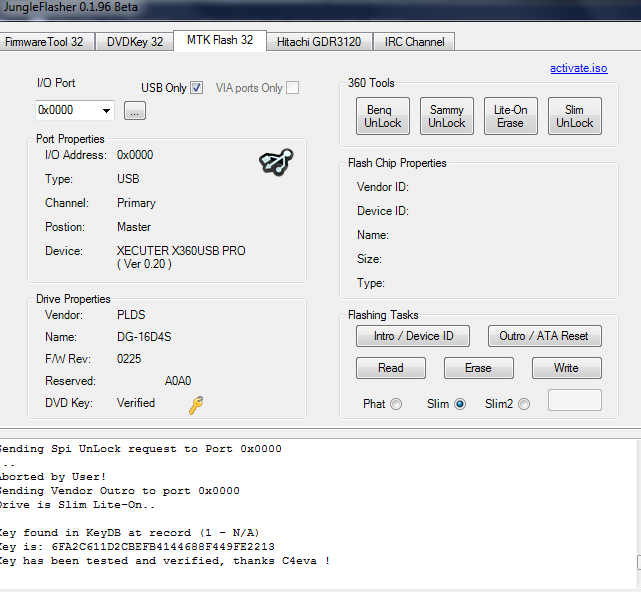Viewport: 641px width, 592px height.
Task: Click the gold DVD key icon
Action: 196,405
